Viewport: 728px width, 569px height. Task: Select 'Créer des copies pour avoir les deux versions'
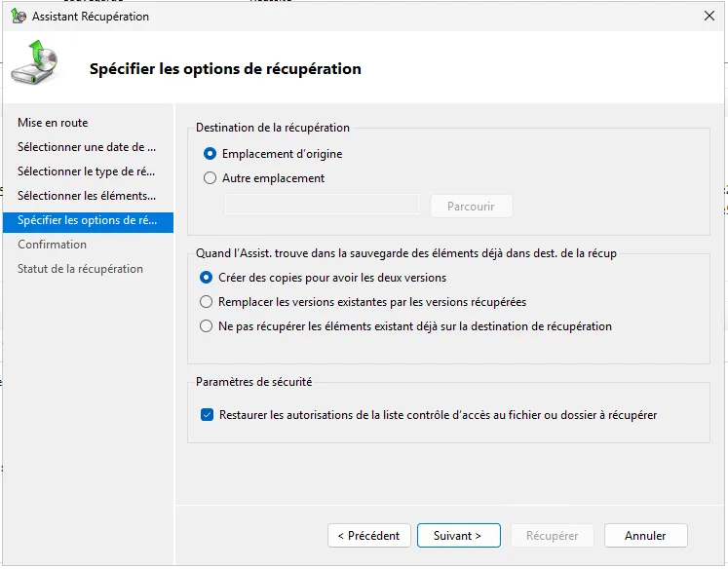click(x=206, y=278)
